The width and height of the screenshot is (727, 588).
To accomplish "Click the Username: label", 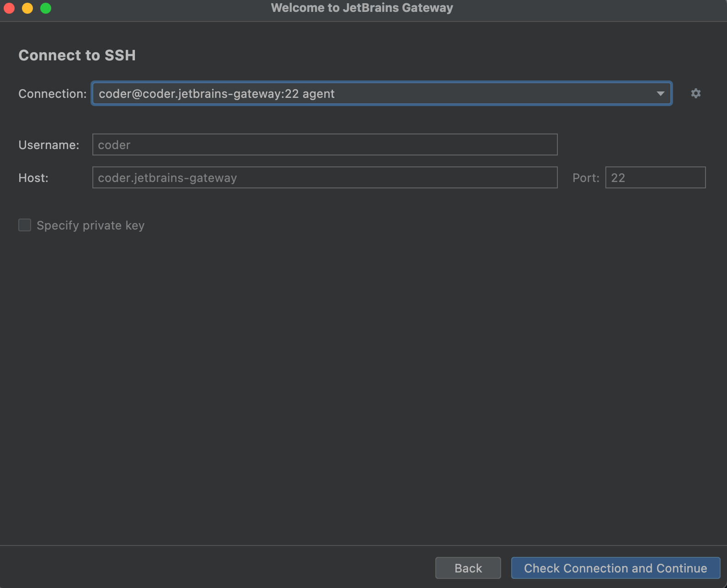I will (x=49, y=145).
